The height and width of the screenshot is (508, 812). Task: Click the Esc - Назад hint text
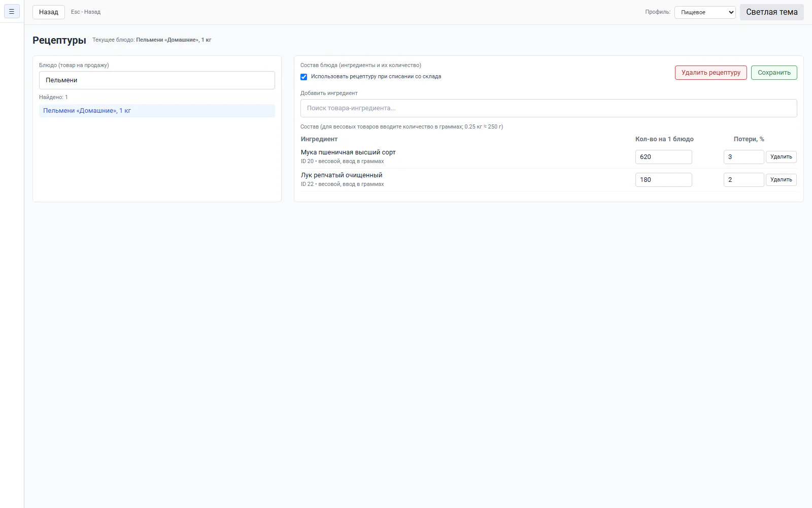pyautogui.click(x=86, y=12)
